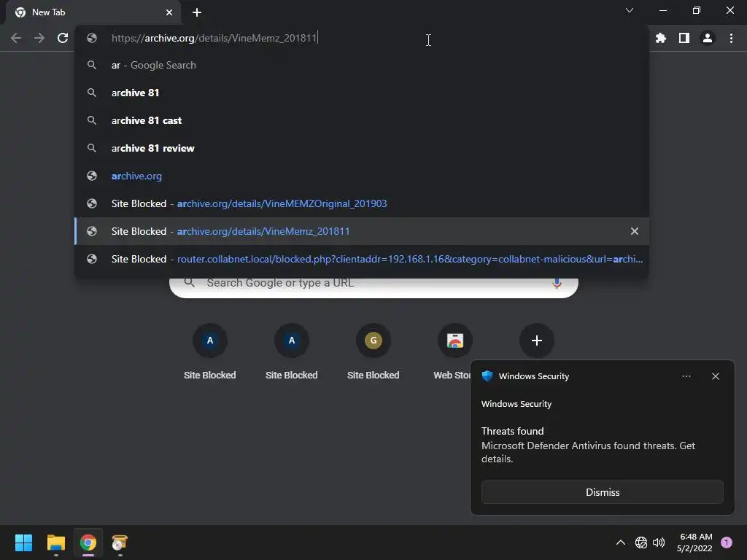
Task: Reload the page with the refresh icon
Action: (63, 38)
